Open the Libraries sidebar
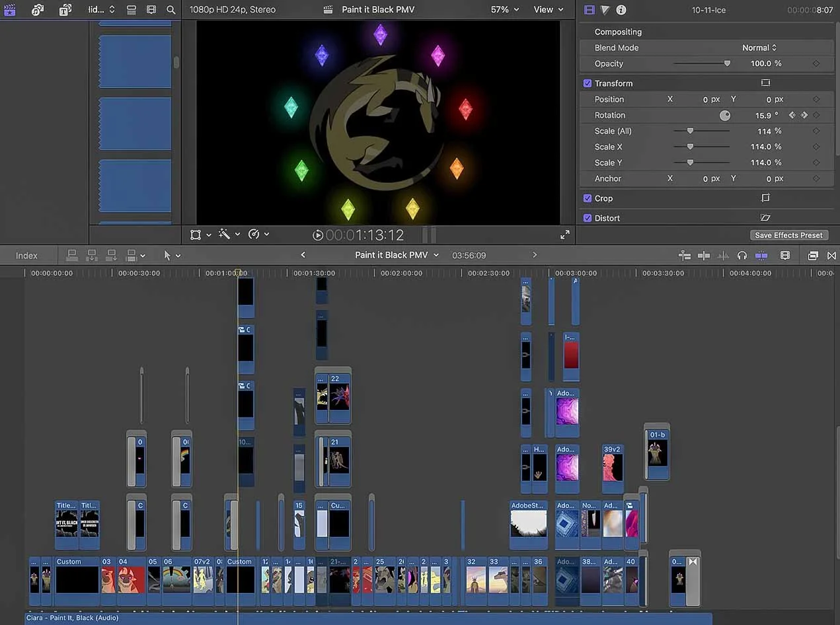Screen dimensions: 840x625 click(10, 10)
